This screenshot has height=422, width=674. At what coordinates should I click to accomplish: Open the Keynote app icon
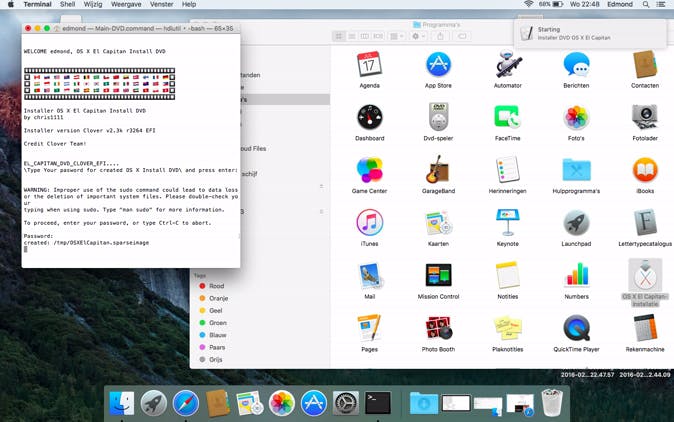point(507,223)
